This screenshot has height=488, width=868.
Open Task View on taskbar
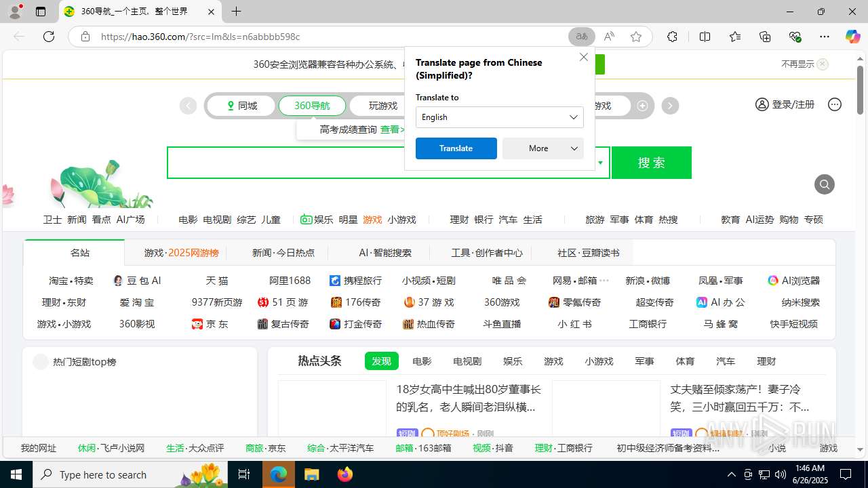pyautogui.click(x=244, y=474)
